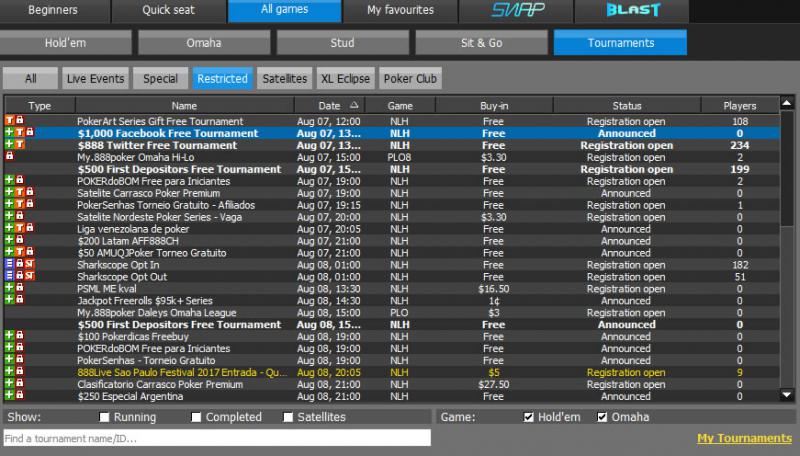The width and height of the screenshot is (800, 456).
Task: Click lock icon on $250 Especial Argentina row
Action: [x=19, y=395]
